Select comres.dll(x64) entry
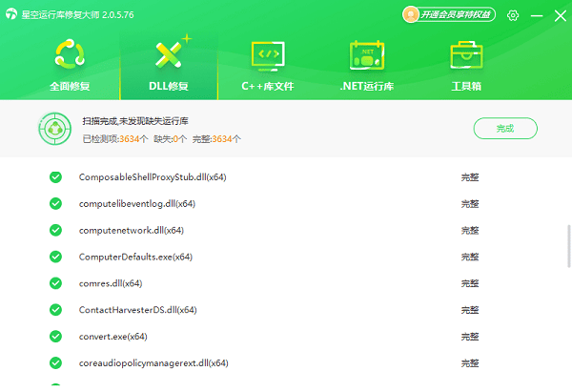The image size is (572, 392). (111, 283)
